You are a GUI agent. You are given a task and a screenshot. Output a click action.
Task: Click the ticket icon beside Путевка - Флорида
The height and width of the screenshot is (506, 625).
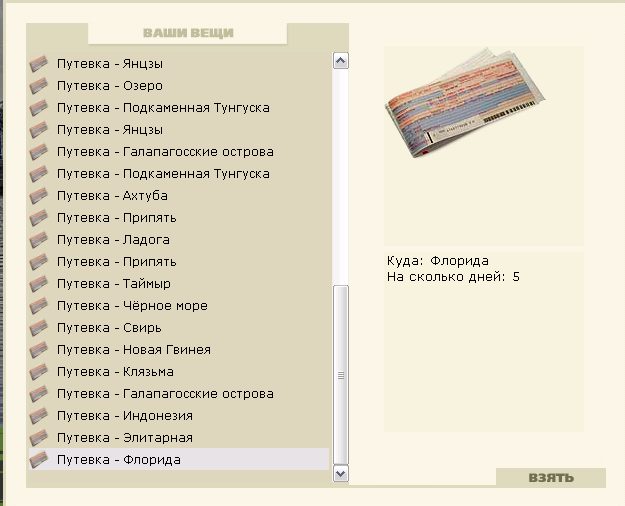39,460
